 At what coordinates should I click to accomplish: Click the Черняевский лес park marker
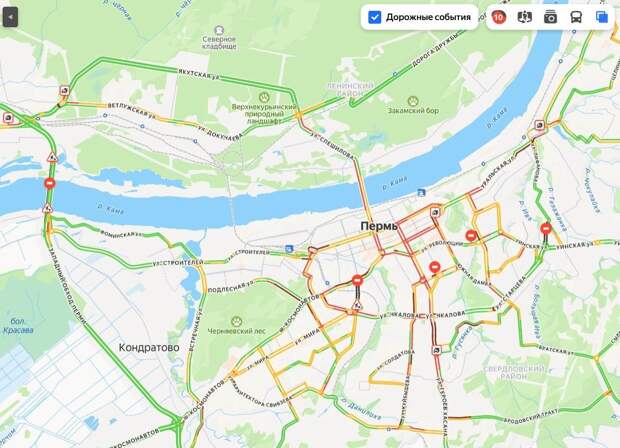pyautogui.click(x=236, y=321)
